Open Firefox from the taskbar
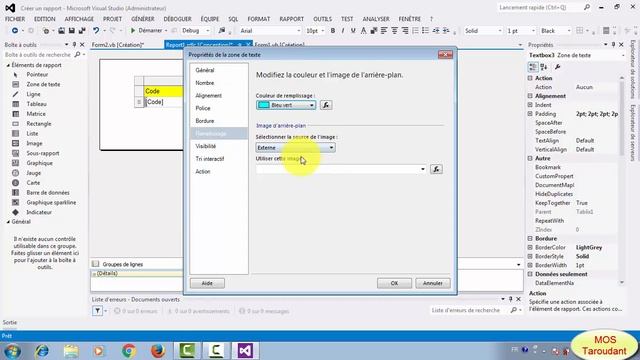Viewport: 640px width, 360px height. pyautogui.click(x=158, y=351)
